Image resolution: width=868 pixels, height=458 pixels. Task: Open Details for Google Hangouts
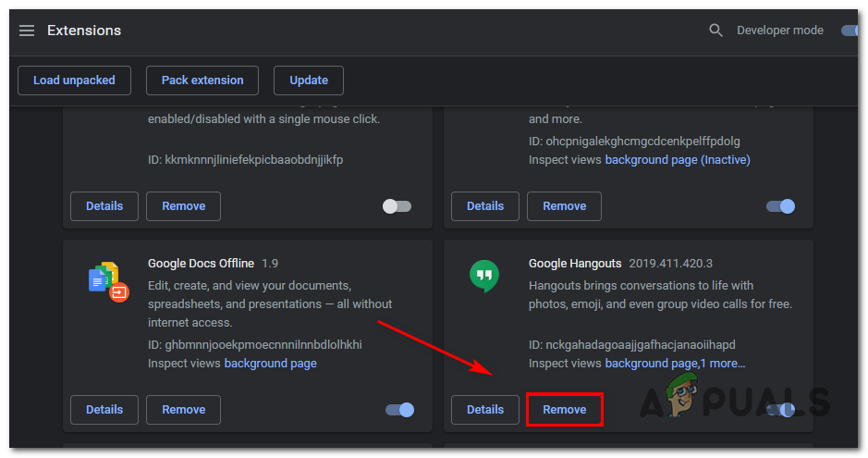[485, 410]
